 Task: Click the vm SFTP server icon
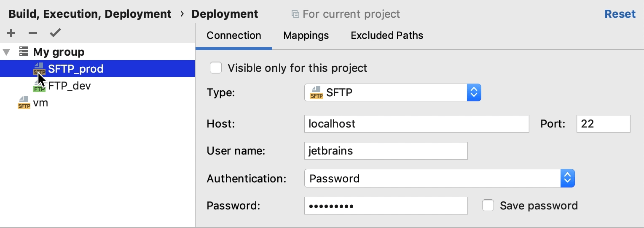(x=24, y=103)
